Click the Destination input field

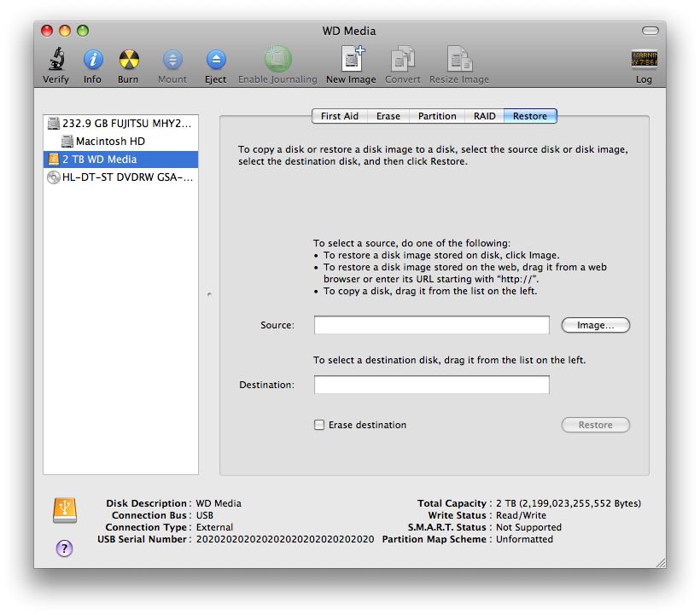coord(431,385)
